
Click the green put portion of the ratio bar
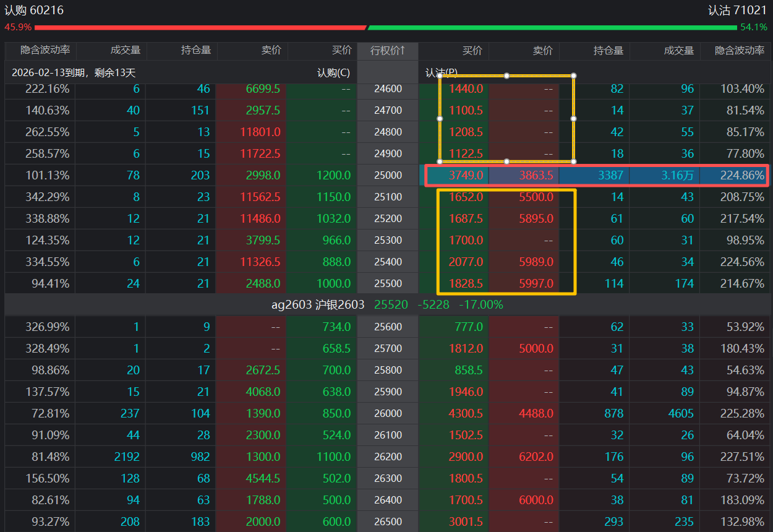point(552,28)
